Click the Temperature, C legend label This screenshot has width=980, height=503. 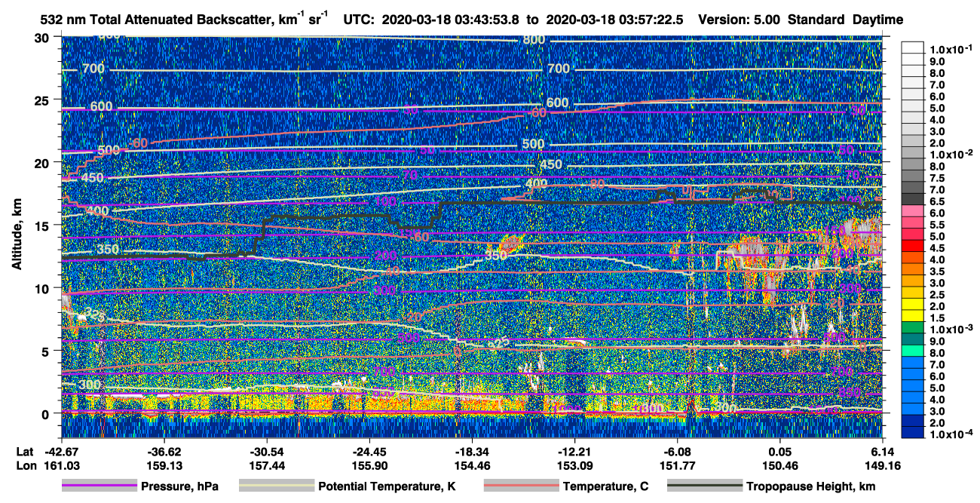click(605, 486)
